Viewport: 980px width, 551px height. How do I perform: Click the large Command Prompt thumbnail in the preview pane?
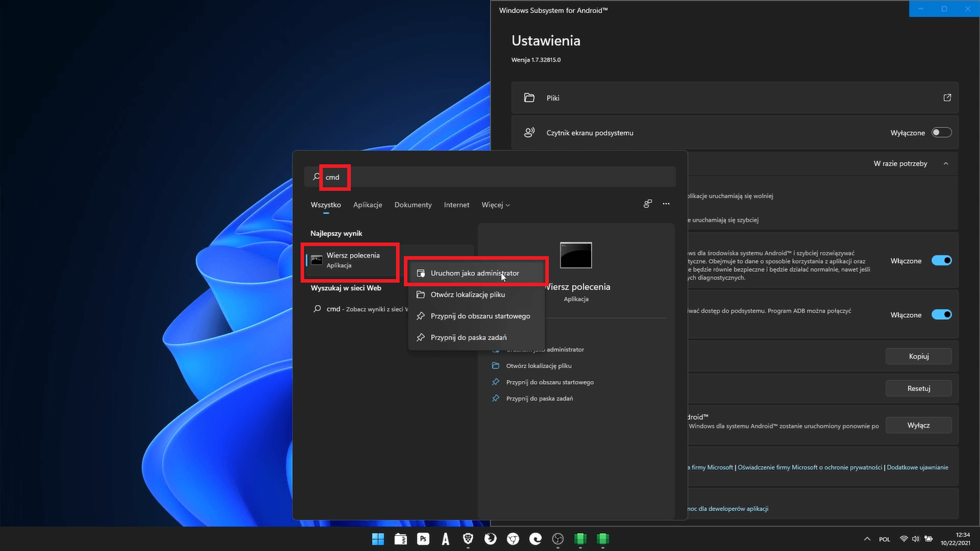point(575,255)
